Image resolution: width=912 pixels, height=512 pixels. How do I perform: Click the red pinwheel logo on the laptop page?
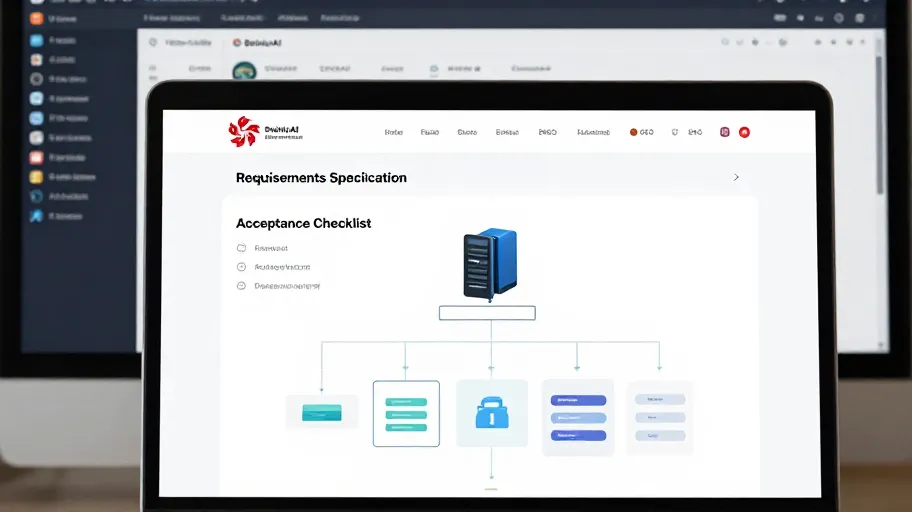pos(244,131)
